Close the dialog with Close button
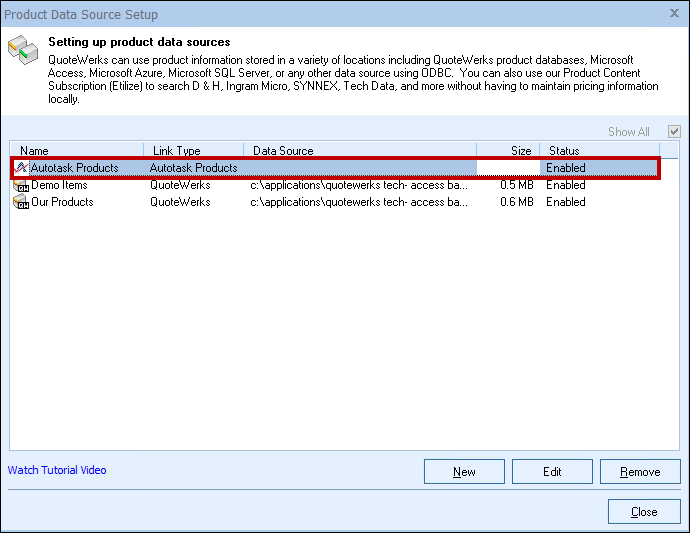 (x=644, y=512)
